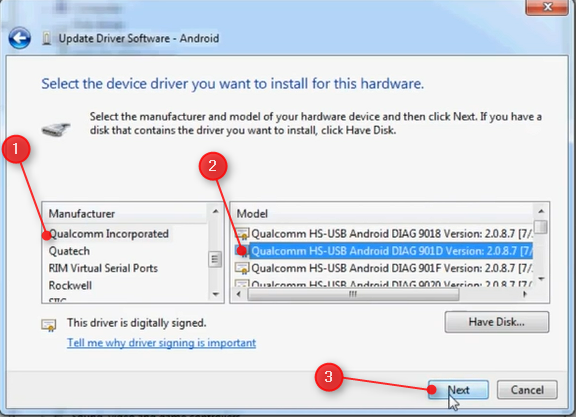Click Model list scroll right arrow

point(525,294)
